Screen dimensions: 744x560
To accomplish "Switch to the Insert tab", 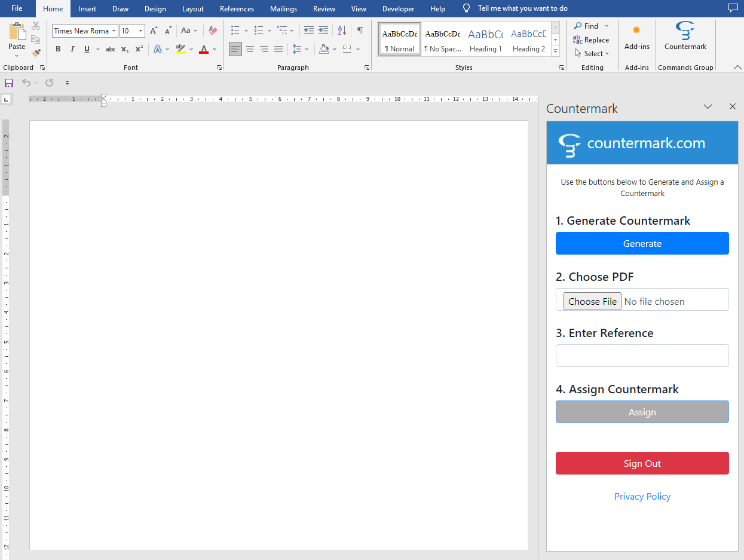I will point(87,9).
